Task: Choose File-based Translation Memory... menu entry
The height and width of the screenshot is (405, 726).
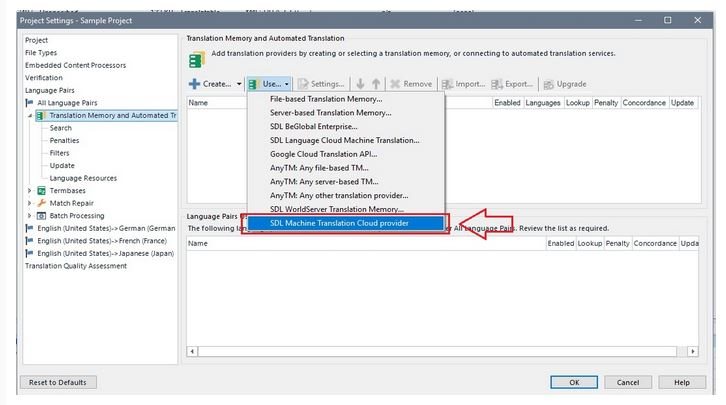Action: click(x=346, y=99)
